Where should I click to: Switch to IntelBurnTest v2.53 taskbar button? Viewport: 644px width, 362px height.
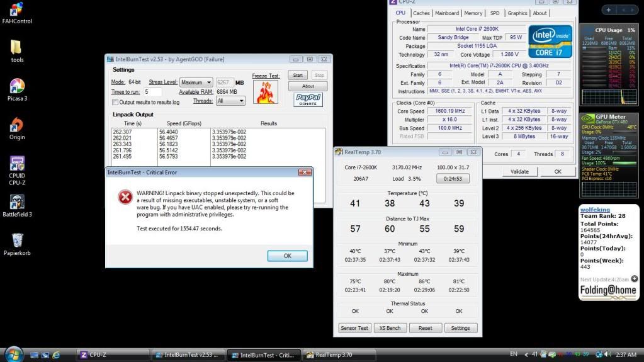[x=188, y=355]
